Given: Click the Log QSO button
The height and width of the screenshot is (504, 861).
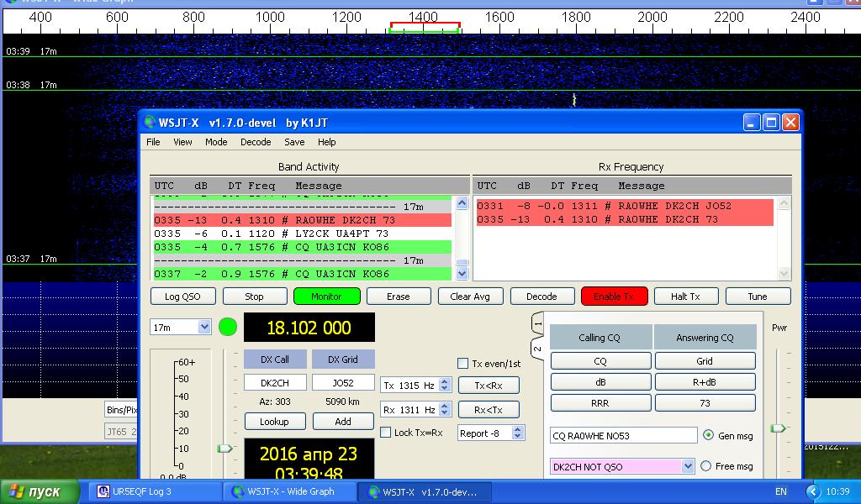Looking at the screenshot, I should [183, 297].
